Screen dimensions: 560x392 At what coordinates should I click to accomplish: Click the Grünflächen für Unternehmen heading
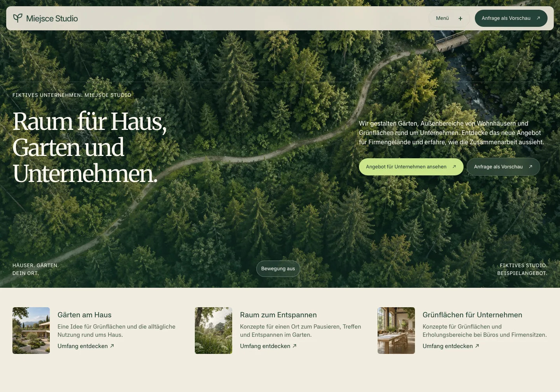coord(472,315)
